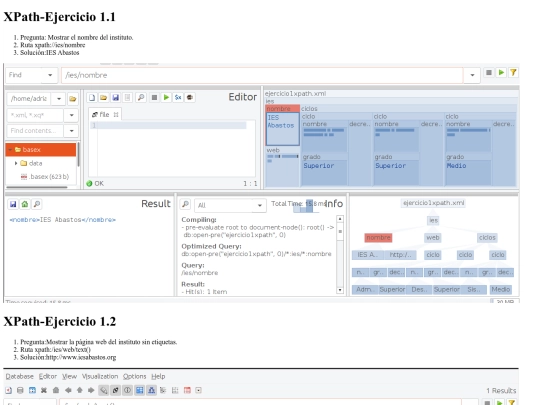Click the go back arrow icon
This screenshot has height=405, width=540.
68,390
